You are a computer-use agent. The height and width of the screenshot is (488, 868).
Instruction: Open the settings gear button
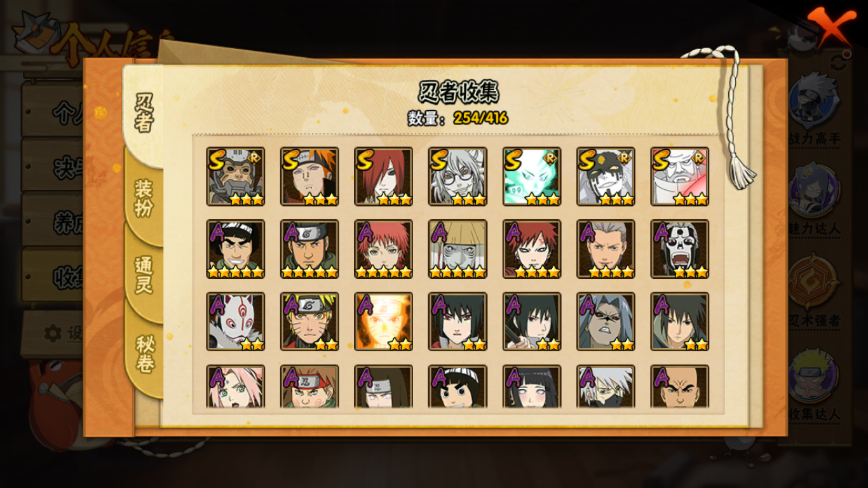53,333
